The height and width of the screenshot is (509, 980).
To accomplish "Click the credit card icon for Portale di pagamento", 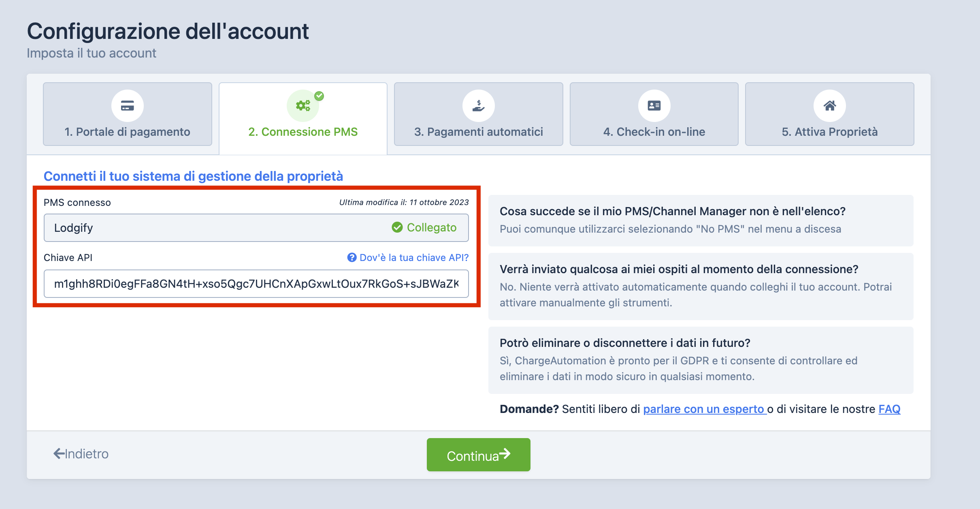I will click(x=127, y=106).
